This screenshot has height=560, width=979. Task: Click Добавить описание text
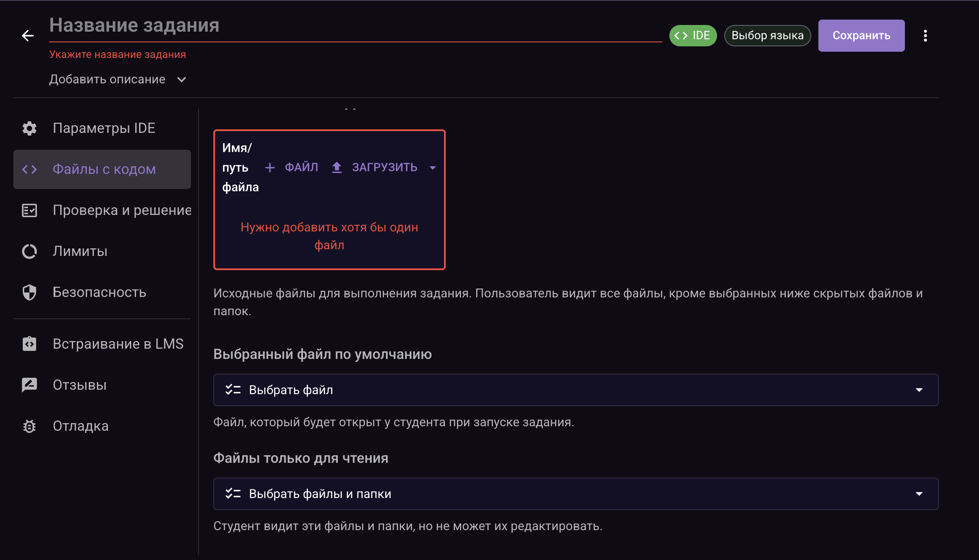coord(107,79)
